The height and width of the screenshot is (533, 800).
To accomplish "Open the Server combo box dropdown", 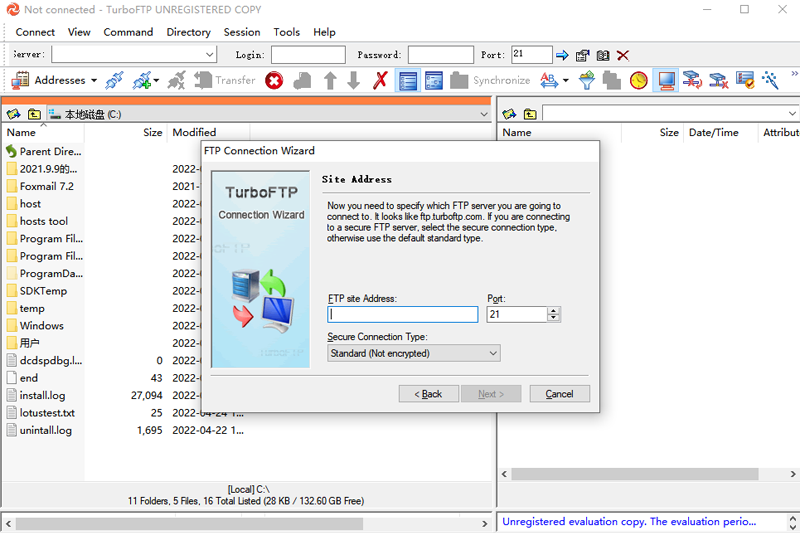I will [x=210, y=55].
